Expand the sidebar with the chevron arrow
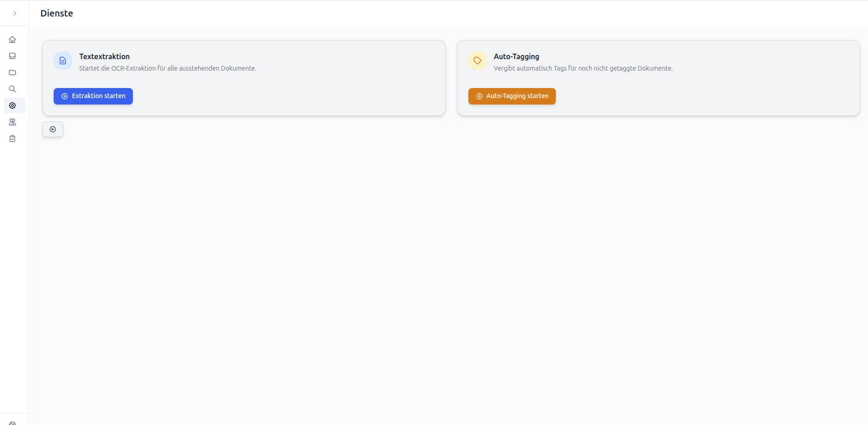This screenshot has width=868, height=425. pos(15,13)
